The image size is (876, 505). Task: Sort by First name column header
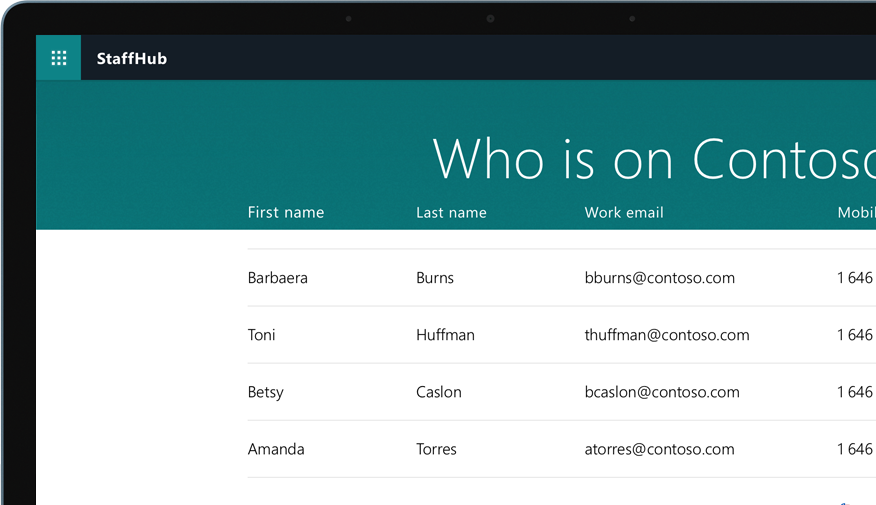coord(286,212)
